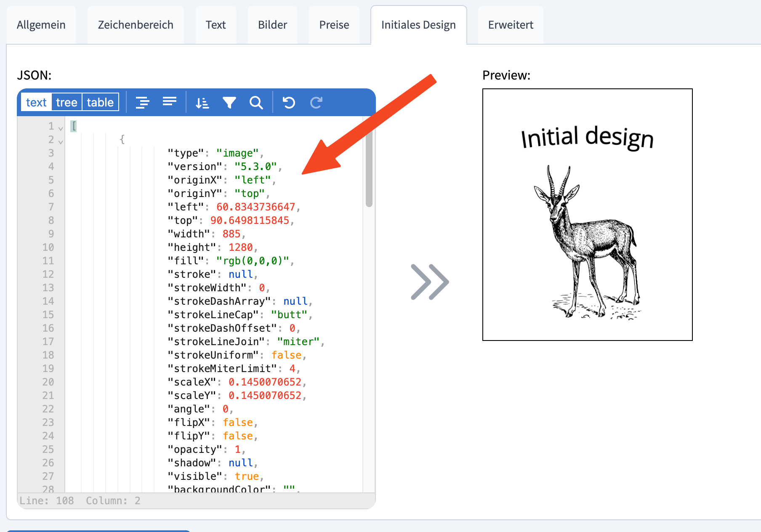Screen dimensions: 761x532
Task: Switch to the Text tab
Action: [x=216, y=25]
